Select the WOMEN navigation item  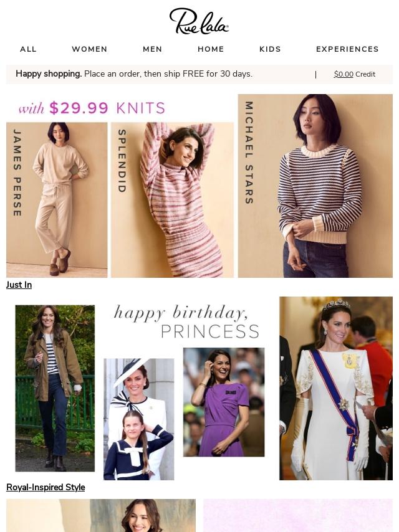click(x=90, y=49)
